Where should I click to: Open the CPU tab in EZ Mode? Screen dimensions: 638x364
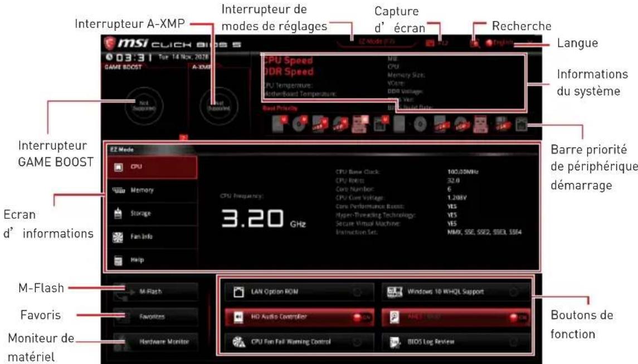[x=152, y=167]
